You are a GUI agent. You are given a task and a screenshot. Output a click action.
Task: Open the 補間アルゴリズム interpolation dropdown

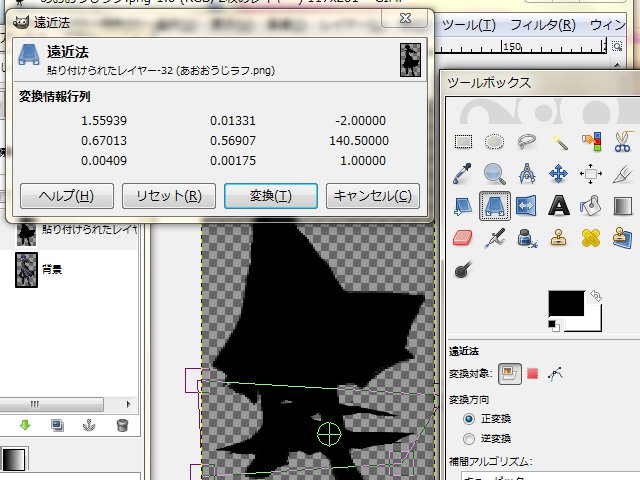click(550, 476)
